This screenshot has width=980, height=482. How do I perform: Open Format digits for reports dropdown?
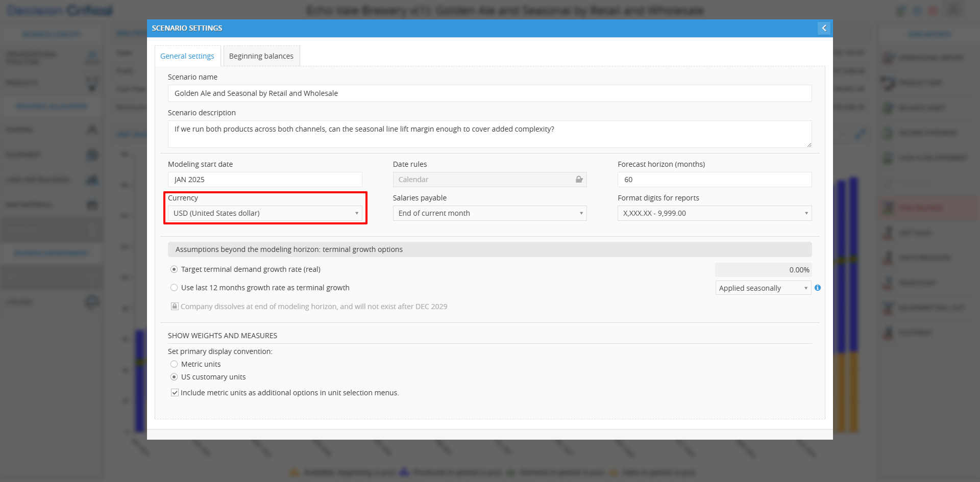click(x=714, y=213)
